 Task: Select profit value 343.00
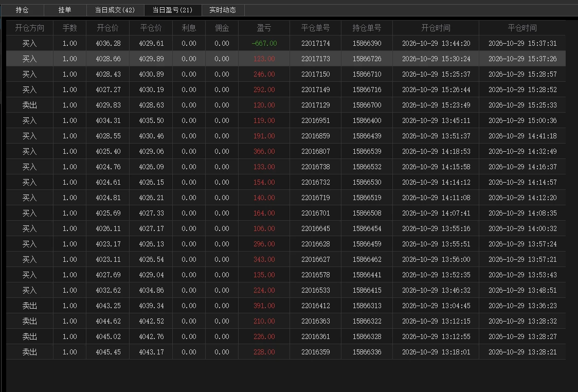tap(264, 260)
